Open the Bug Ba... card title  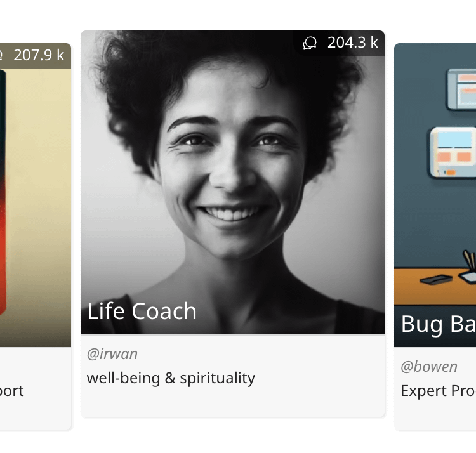pyautogui.click(x=439, y=324)
